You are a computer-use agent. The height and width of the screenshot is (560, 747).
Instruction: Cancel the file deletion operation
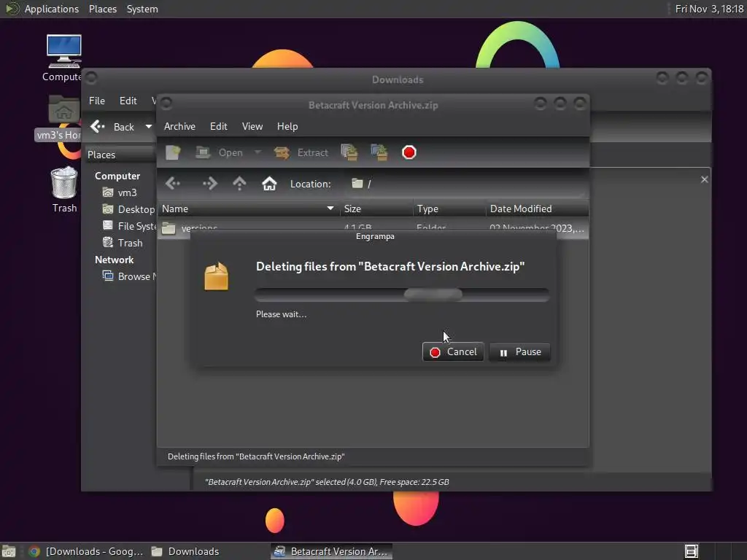[453, 352]
